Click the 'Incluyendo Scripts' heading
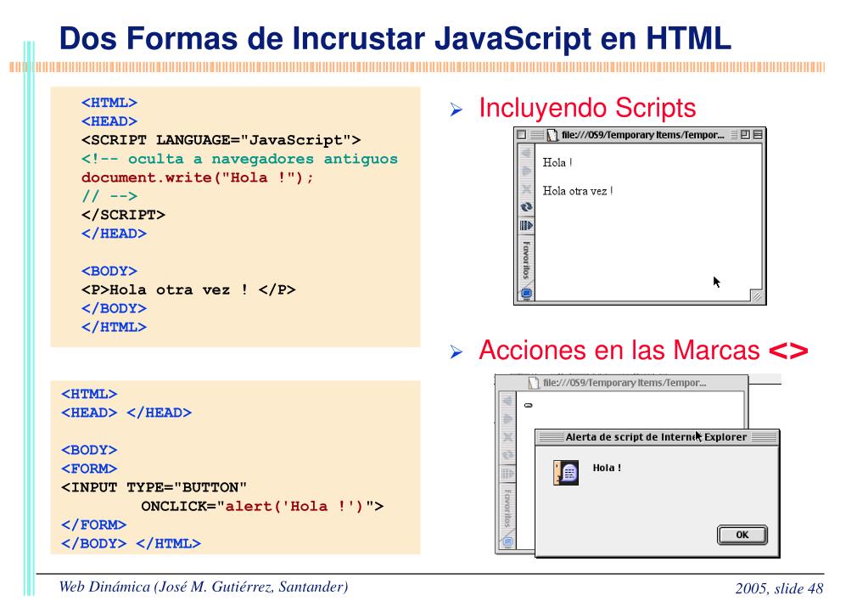 [x=587, y=108]
